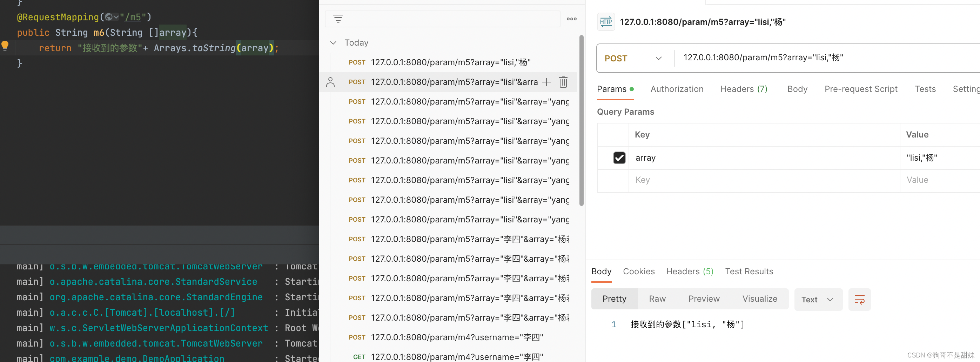980x362 pixels.
Task: Click the empty Value placeholder cell
Action: pos(940,180)
